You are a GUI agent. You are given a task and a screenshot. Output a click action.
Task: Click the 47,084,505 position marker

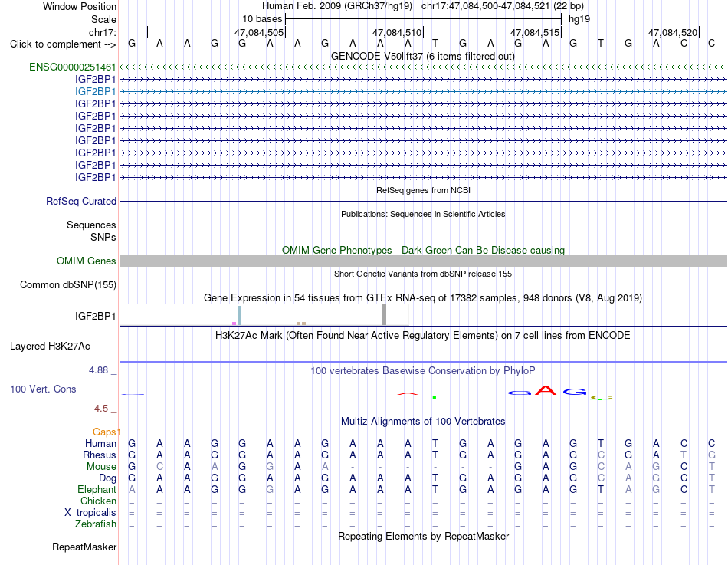click(259, 32)
